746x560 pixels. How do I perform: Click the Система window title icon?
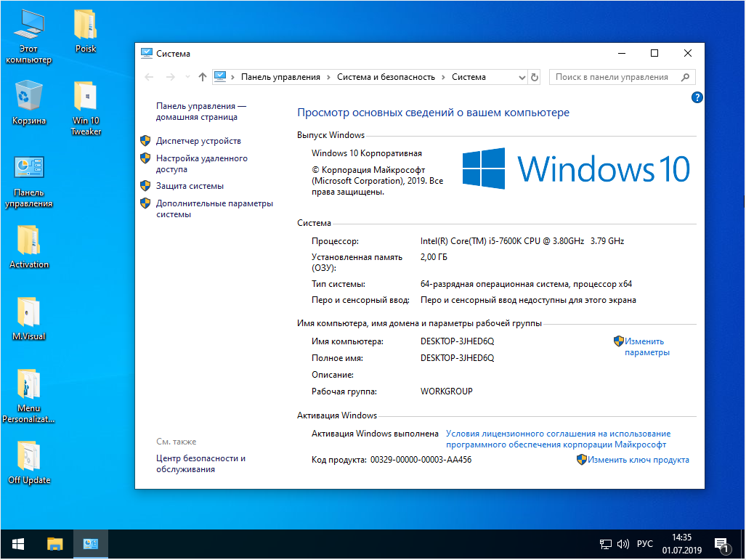[x=147, y=53]
